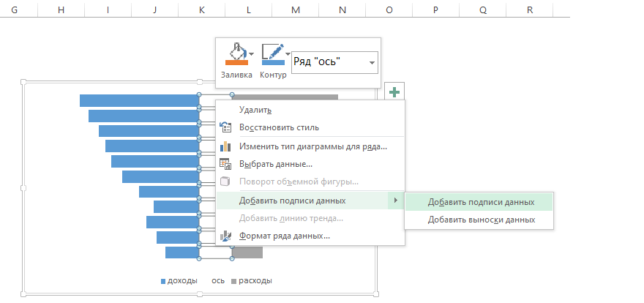
Task: Click the Заливка paint bucket icon
Action: tap(236, 52)
